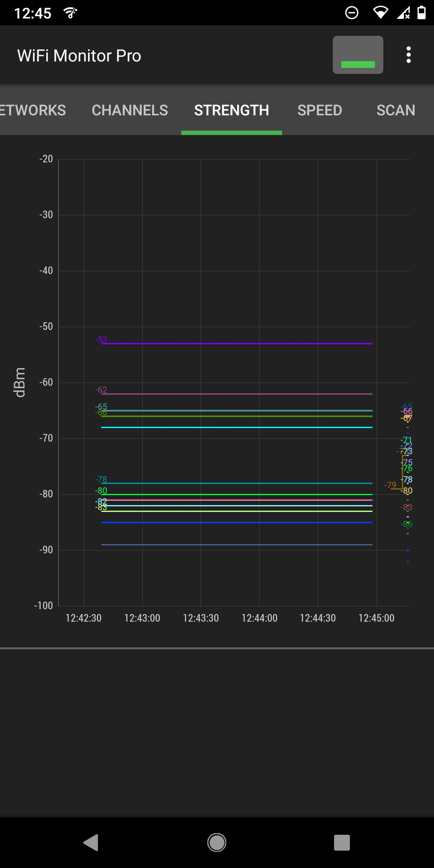Tap the 12:42:30 time axis label
434x868 pixels.
84,618
